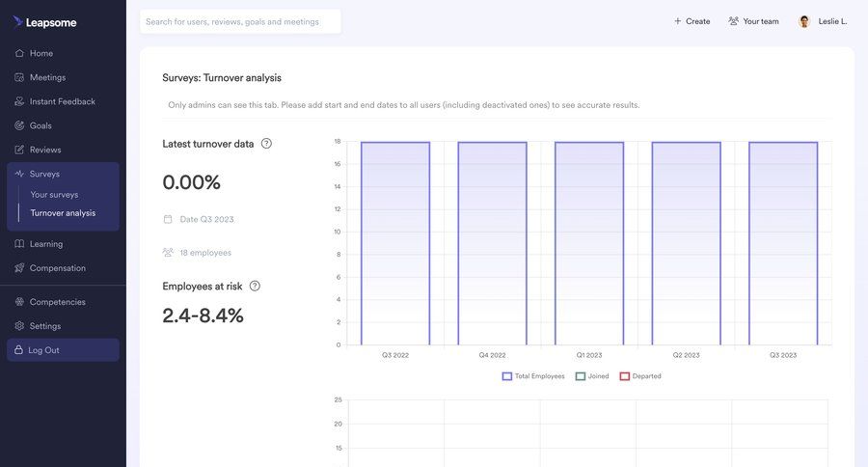
Task: Click the Log Out button
Action: 63,350
